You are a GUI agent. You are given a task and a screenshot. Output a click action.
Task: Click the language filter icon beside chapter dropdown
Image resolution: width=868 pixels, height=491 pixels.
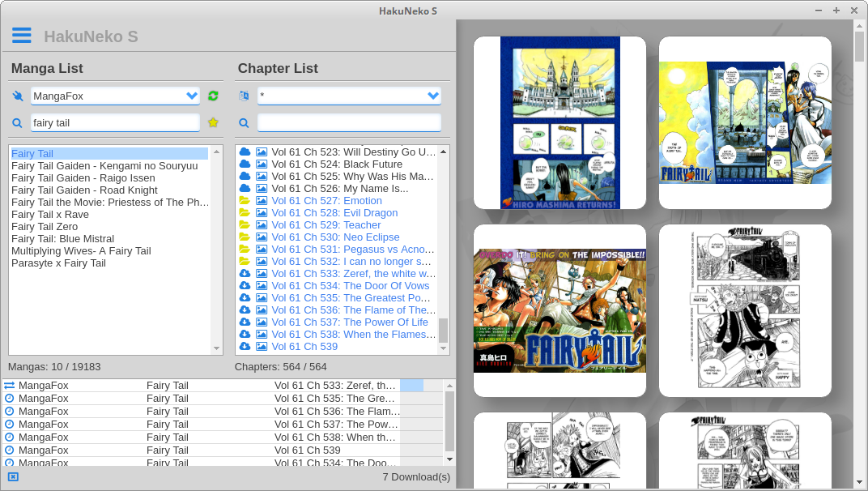pyautogui.click(x=243, y=96)
